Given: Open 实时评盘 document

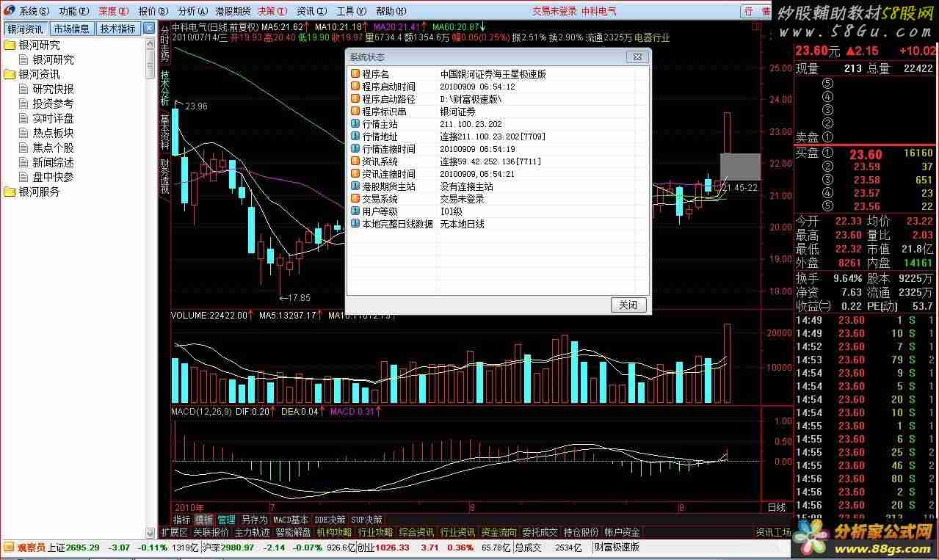Looking at the screenshot, I should (x=53, y=118).
